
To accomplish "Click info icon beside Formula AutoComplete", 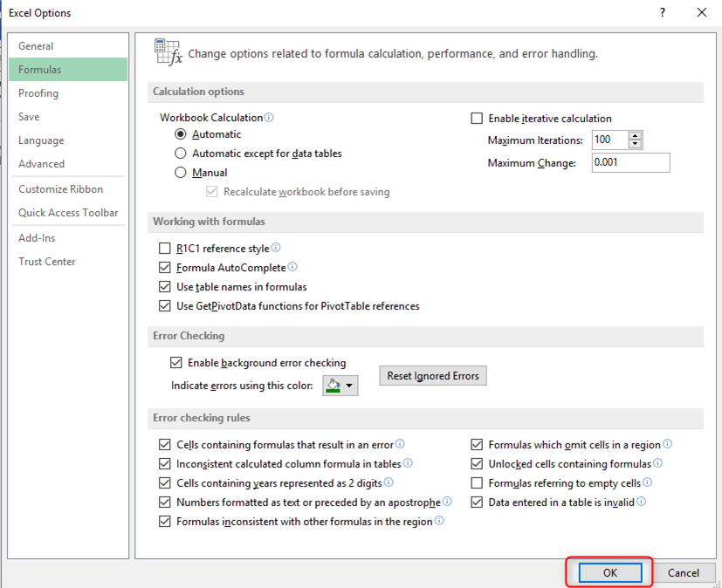I will (292, 267).
